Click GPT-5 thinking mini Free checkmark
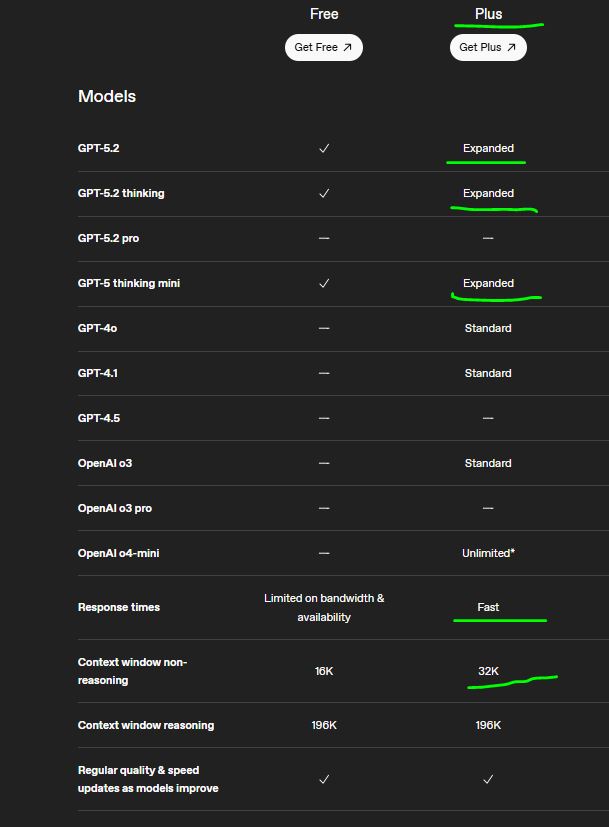This screenshot has height=827, width=609. click(x=324, y=283)
